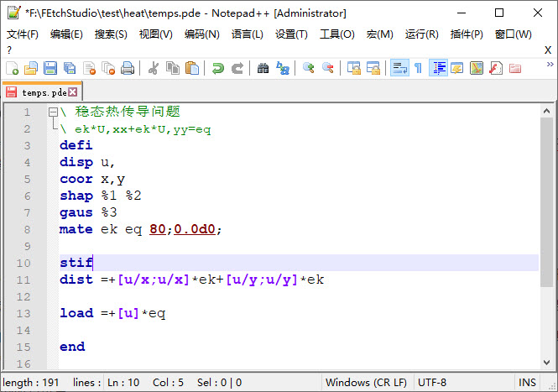Screen dimensions: 558x392
Task: Click the word "defi" on line 3
Action: [x=76, y=145]
